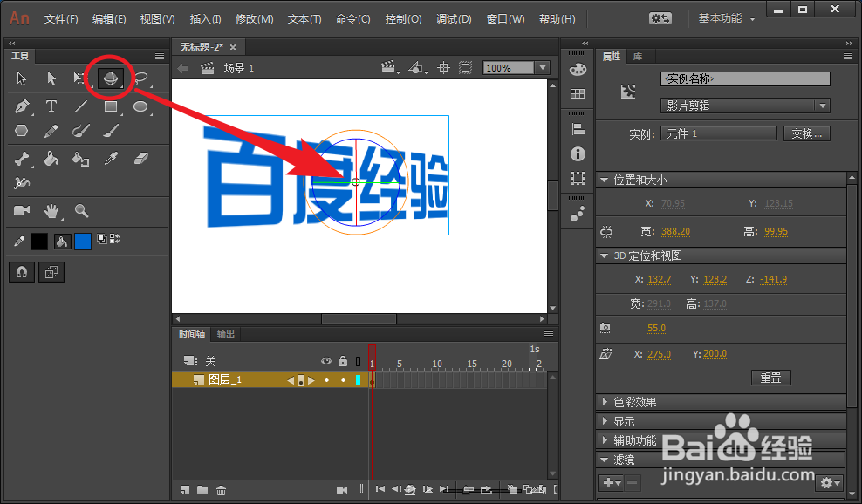Click the add filter plus button
This screenshot has width=862, height=504.
[x=611, y=483]
